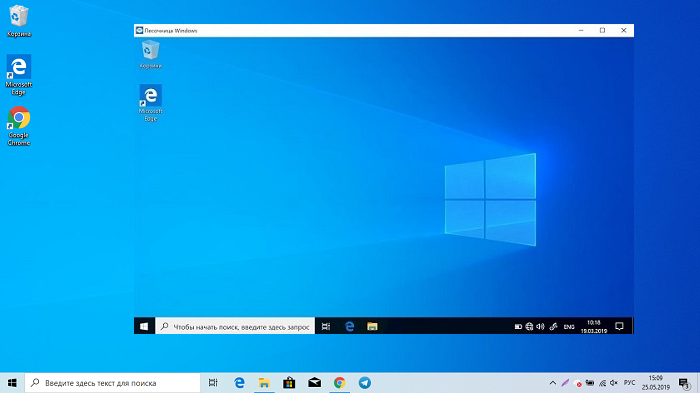
Task: Click the muted speaker icon in host tray
Action: click(614, 383)
